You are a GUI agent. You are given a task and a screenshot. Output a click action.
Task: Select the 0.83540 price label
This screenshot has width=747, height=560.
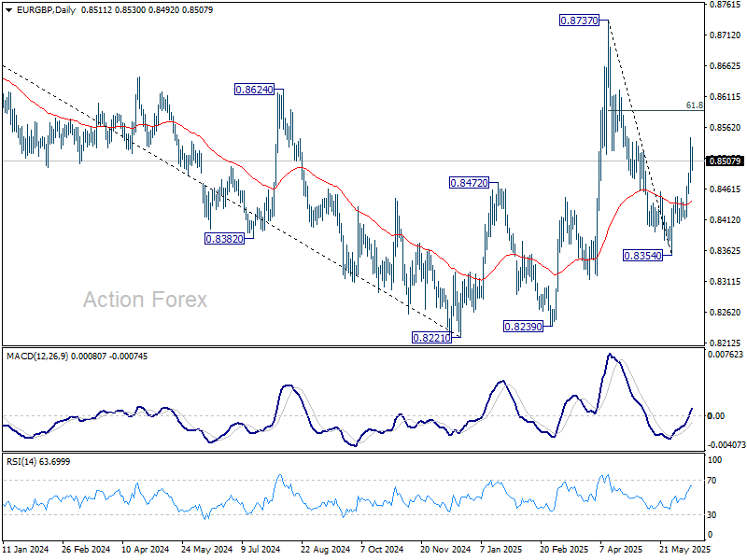click(643, 256)
